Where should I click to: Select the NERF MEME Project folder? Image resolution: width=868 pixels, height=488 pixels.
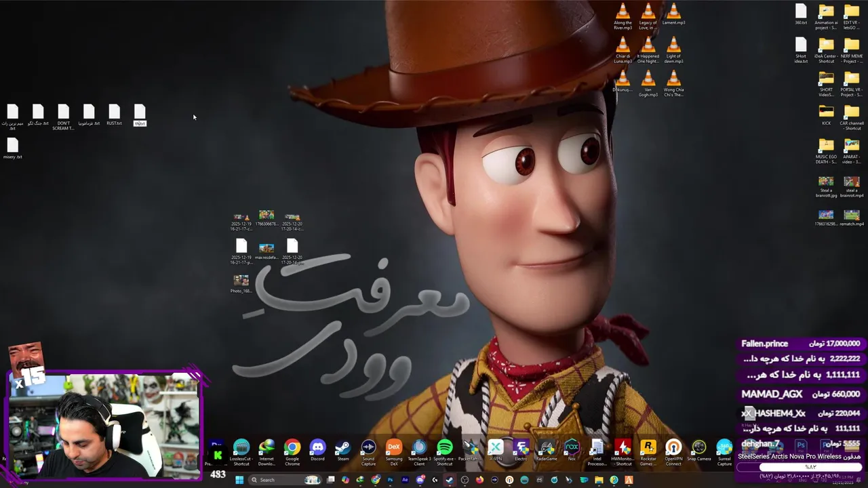(852, 50)
